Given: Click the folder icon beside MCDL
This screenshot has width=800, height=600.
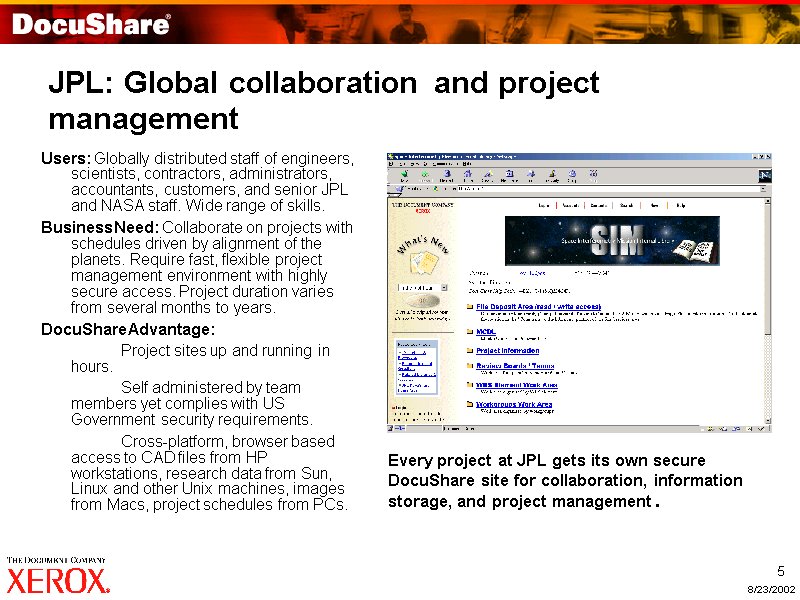Looking at the screenshot, I should pyautogui.click(x=470, y=332).
